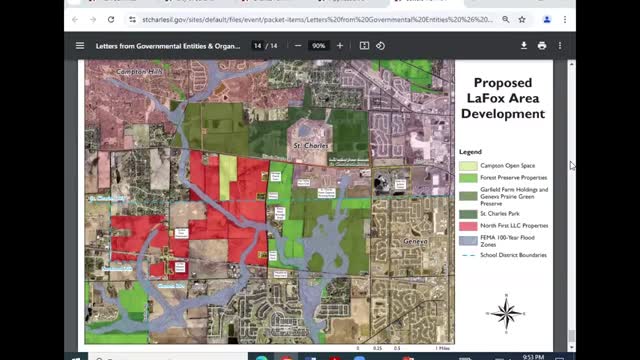Click the 'School District Boundaries' legend label

(513, 255)
